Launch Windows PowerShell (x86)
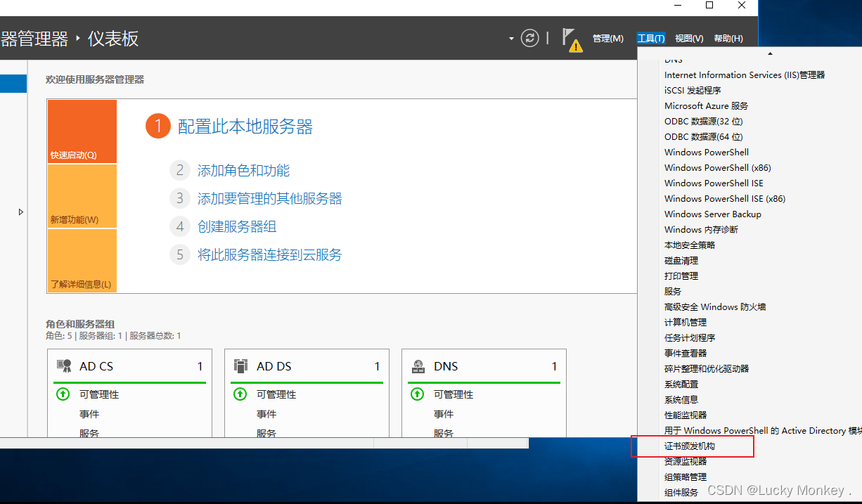862x504 pixels. coord(718,167)
